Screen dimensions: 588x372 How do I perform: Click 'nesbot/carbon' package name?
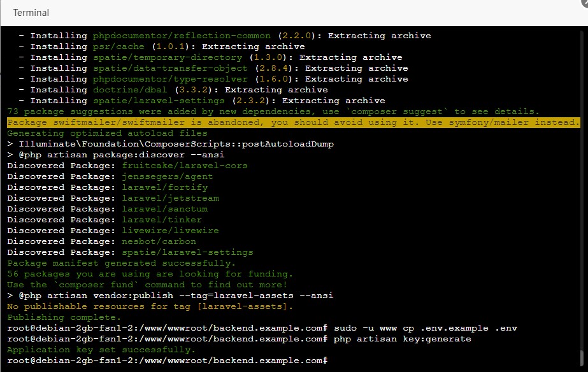(x=159, y=241)
